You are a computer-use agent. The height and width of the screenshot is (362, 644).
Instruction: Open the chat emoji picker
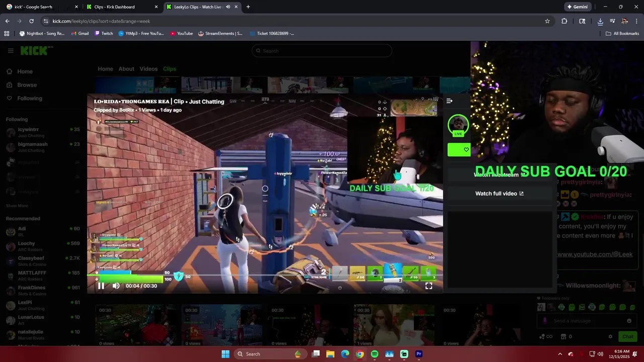pyautogui.click(x=629, y=321)
